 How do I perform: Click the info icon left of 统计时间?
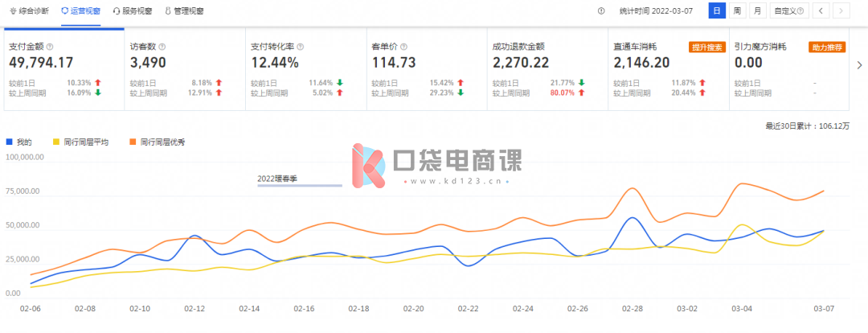(601, 11)
